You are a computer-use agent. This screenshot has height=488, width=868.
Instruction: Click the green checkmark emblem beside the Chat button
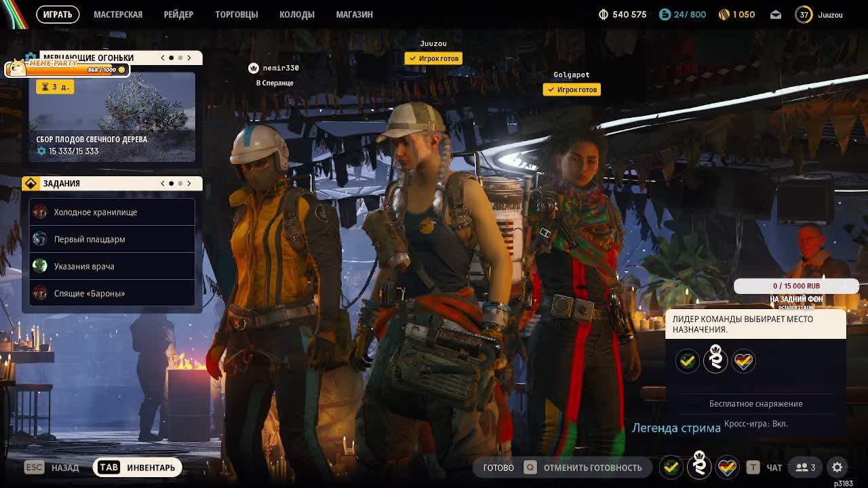pos(671,467)
